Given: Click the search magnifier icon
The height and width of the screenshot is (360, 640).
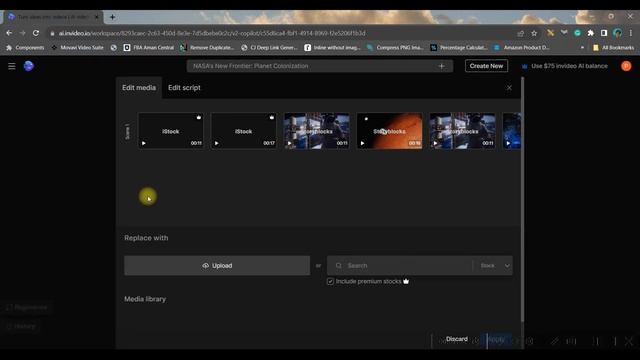Looking at the screenshot, I should (x=338, y=266).
